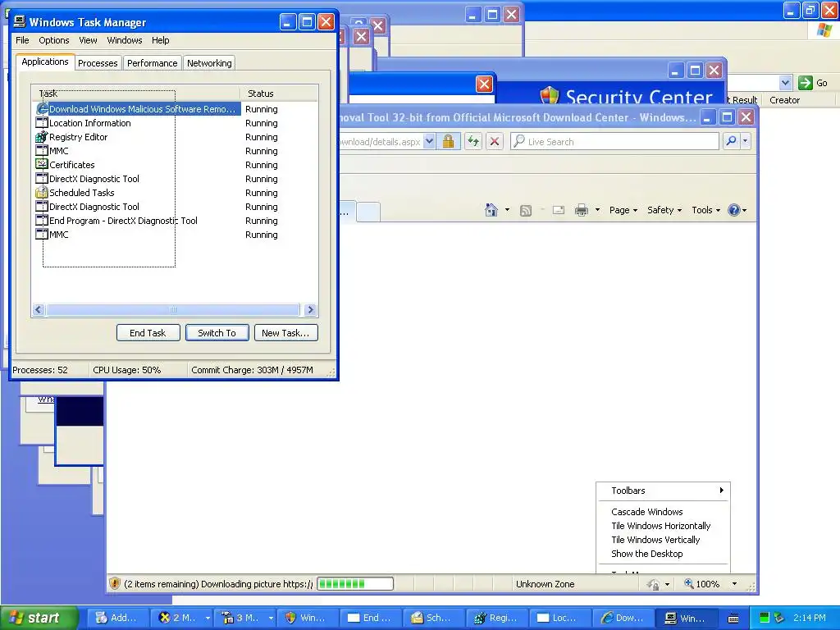This screenshot has width=840, height=630.
Task: Click the Scheduled Tasks folder icon in list
Action: point(42,192)
